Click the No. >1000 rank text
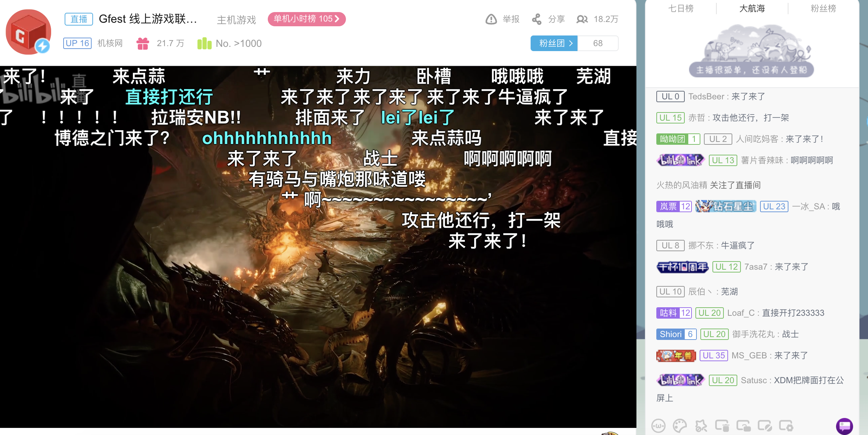Viewport: 868px width, 435px height. pos(239,43)
